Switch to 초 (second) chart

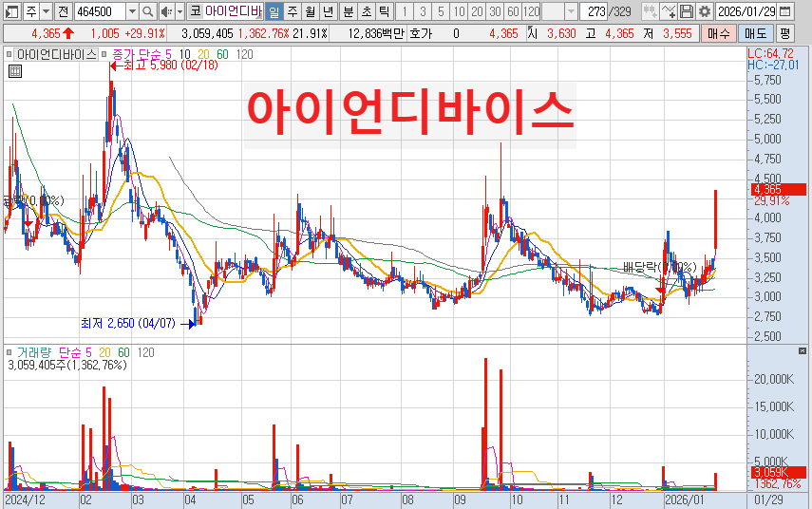point(367,10)
